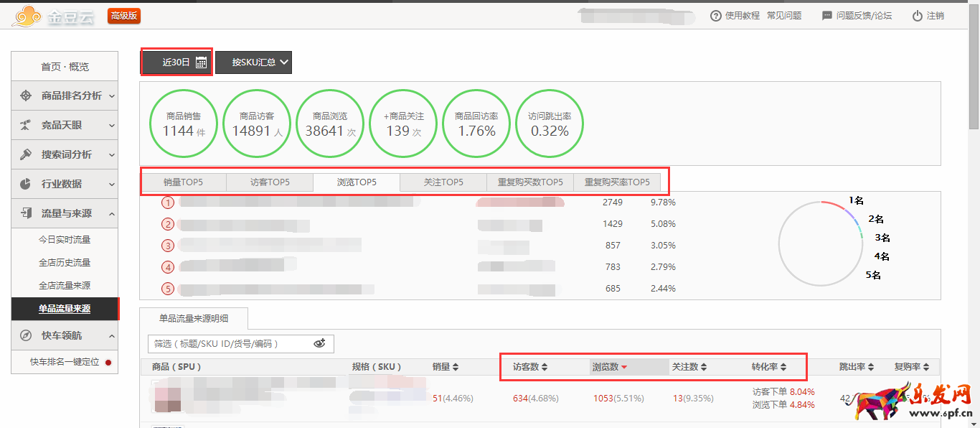Click the target icon for 商品排名分析
Viewport: 980px width, 428px height.
pyautogui.click(x=26, y=96)
